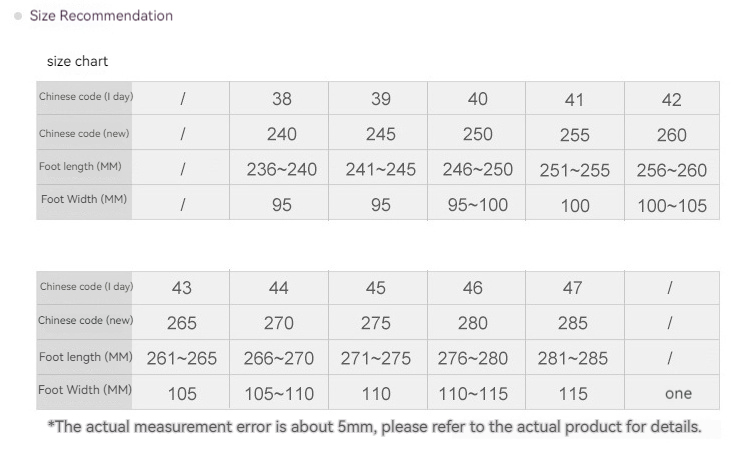Image resolution: width=755 pixels, height=465 pixels.
Task: Select the size 42 cell
Action: [671, 99]
